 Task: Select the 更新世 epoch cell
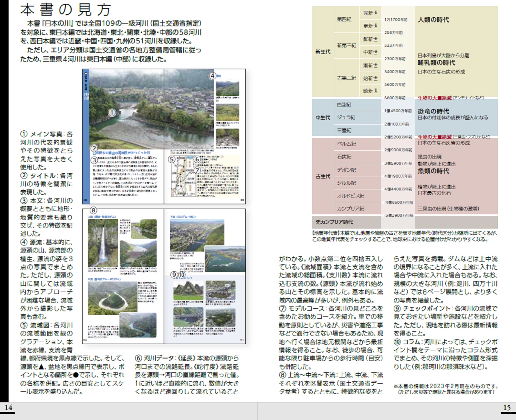click(370, 26)
